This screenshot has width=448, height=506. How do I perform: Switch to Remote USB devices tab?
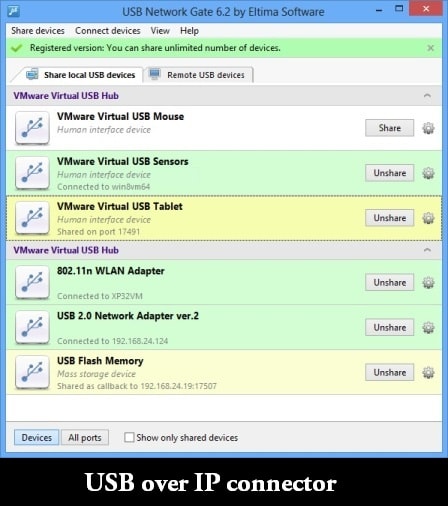click(x=198, y=75)
